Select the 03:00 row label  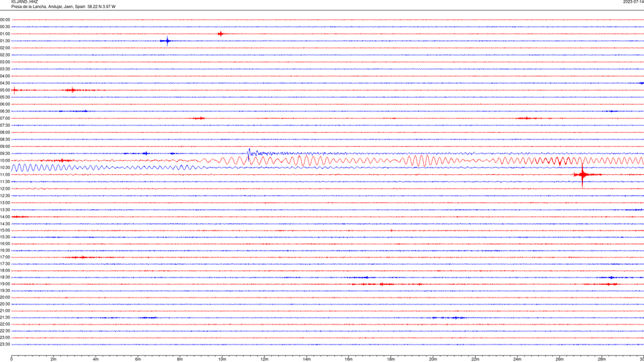tap(5, 62)
